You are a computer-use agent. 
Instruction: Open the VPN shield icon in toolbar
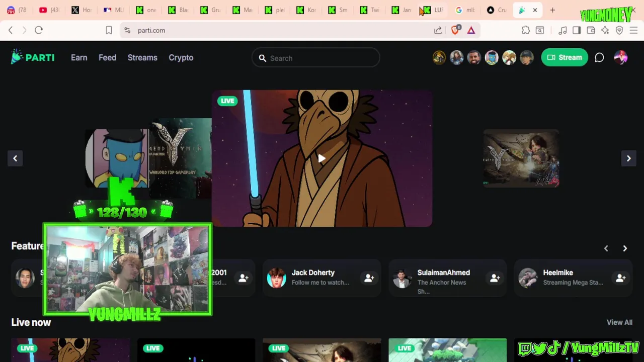click(619, 30)
